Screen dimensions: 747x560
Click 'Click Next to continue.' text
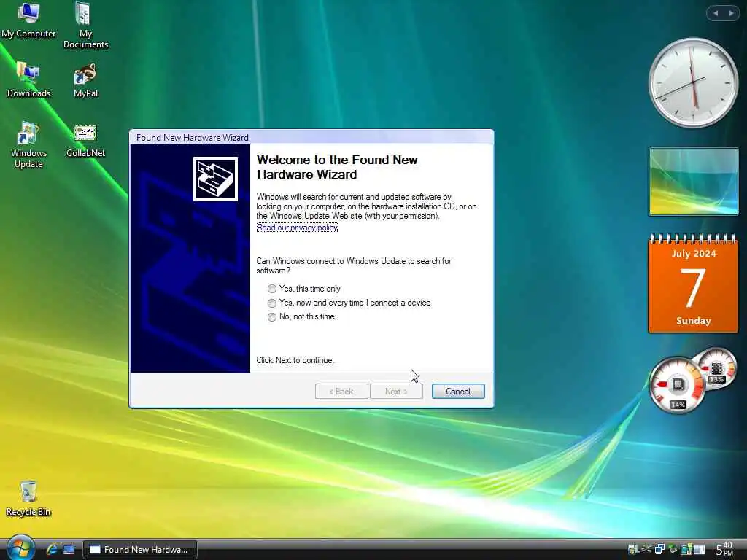click(295, 360)
